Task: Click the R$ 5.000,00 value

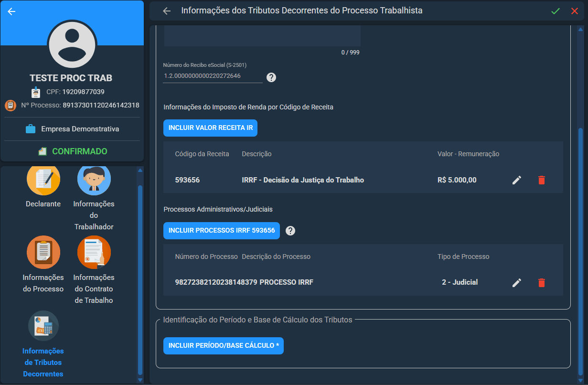Action: click(x=457, y=180)
